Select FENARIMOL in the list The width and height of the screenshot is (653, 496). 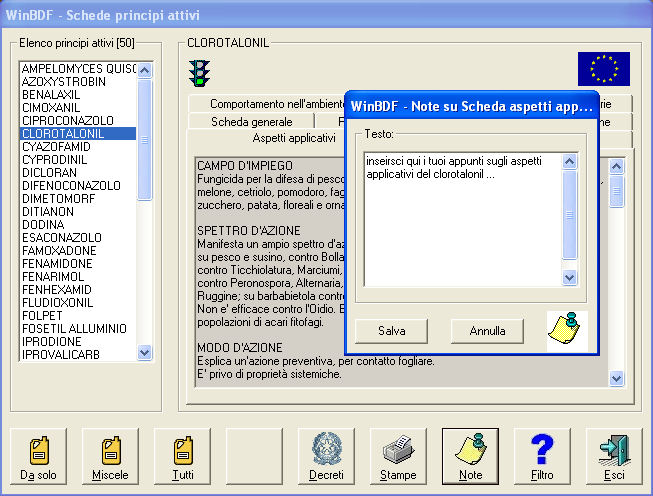(x=78, y=277)
